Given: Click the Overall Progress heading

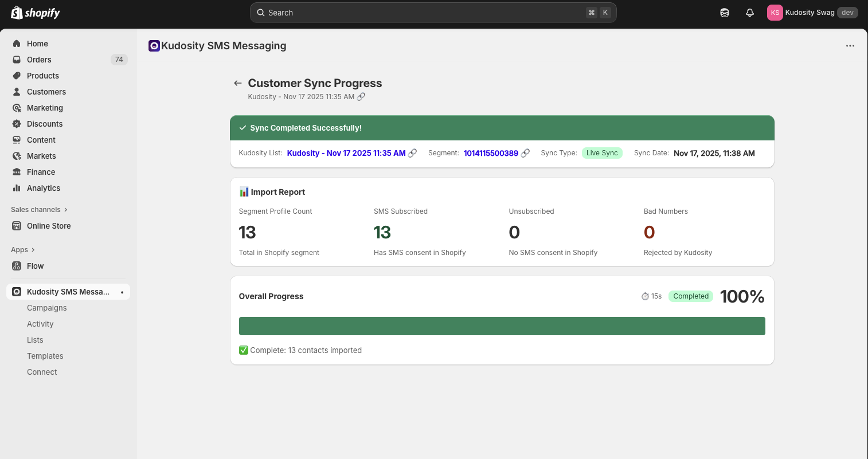Looking at the screenshot, I should click(x=271, y=296).
